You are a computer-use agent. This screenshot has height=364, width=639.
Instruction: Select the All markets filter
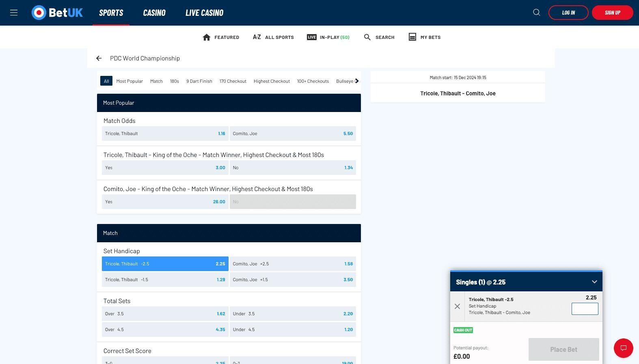point(106,81)
